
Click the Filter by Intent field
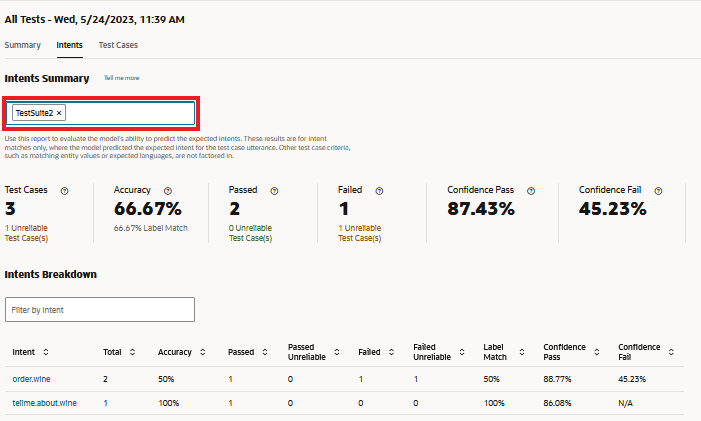[x=100, y=310]
